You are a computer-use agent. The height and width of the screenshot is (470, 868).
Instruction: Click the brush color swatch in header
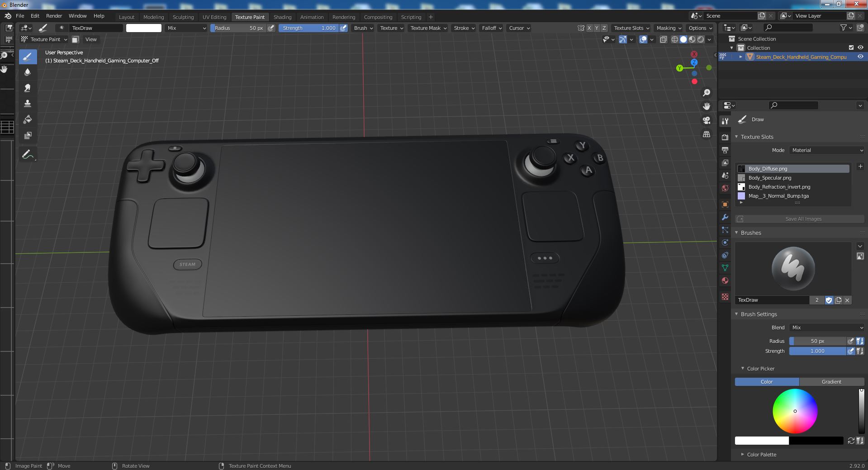tap(144, 28)
